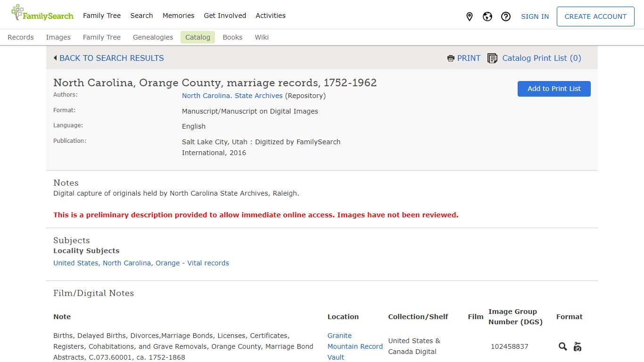644x362 pixels.
Task: Open Catalog Print List (0)
Action: point(542,58)
